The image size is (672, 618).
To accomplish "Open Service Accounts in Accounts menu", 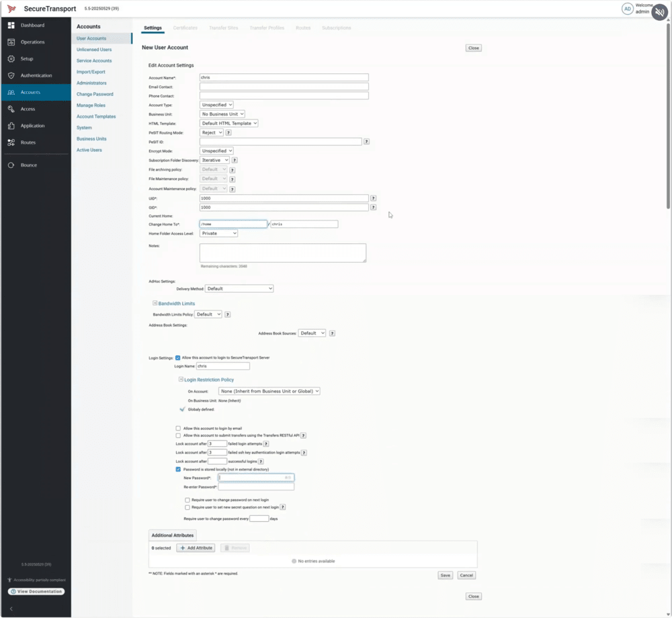I will tap(94, 61).
